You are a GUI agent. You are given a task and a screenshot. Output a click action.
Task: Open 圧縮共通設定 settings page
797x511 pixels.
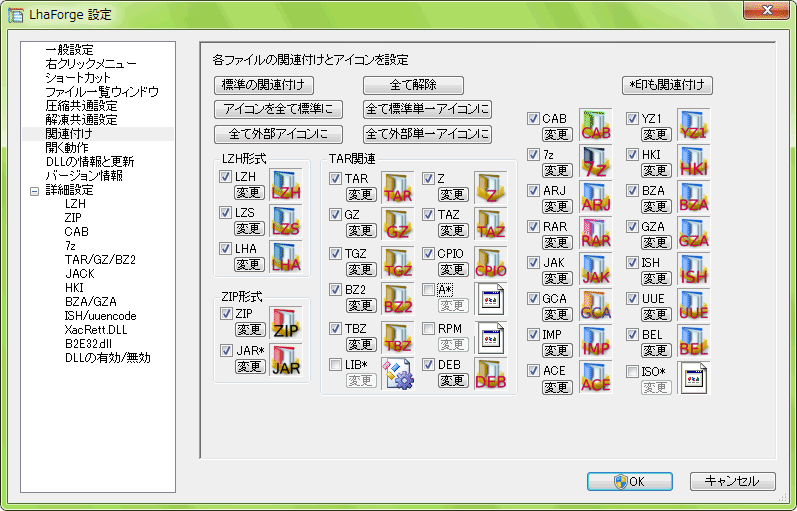click(81, 106)
